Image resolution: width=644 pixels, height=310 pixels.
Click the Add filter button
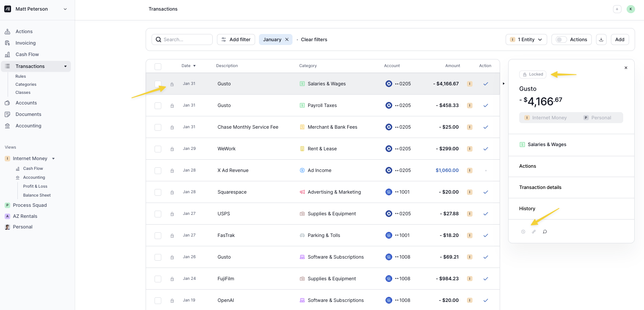[x=236, y=39]
